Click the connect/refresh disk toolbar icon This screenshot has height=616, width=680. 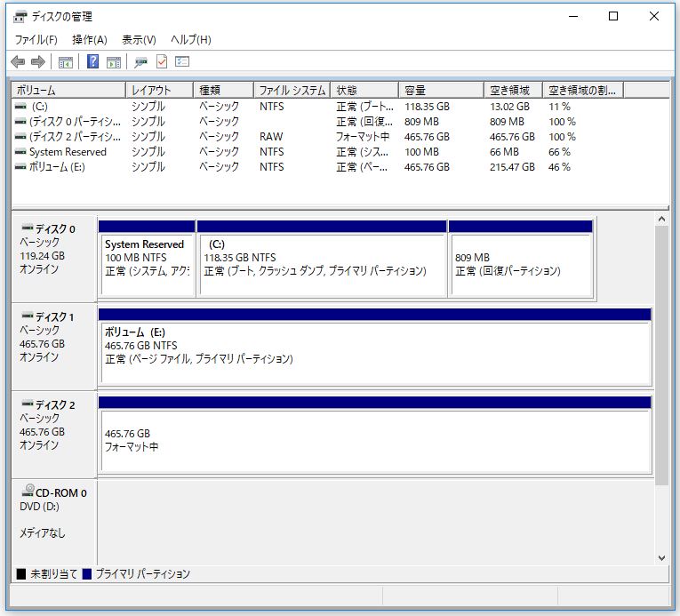coord(140,62)
